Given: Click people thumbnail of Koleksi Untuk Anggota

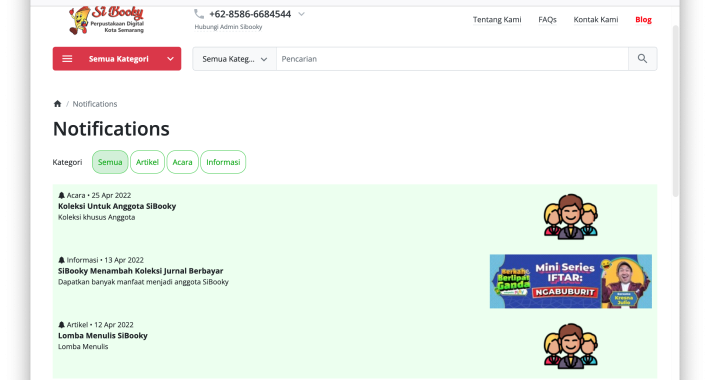Looking at the screenshot, I should 571,216.
